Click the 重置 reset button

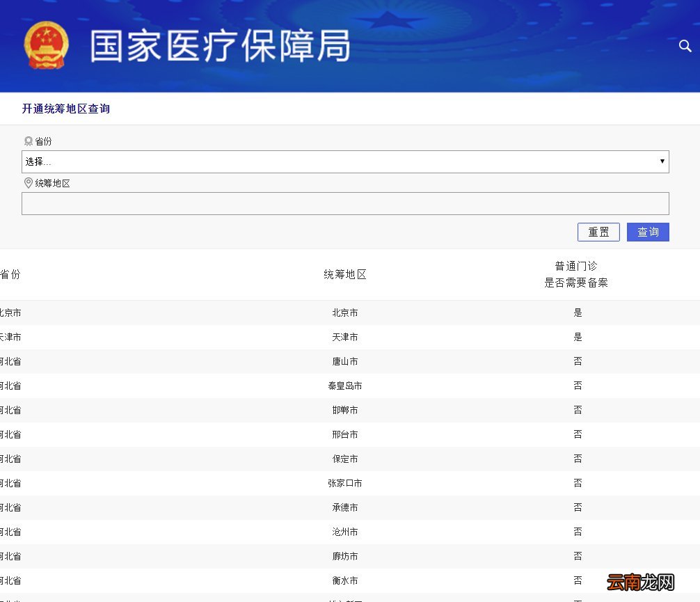pyautogui.click(x=598, y=232)
